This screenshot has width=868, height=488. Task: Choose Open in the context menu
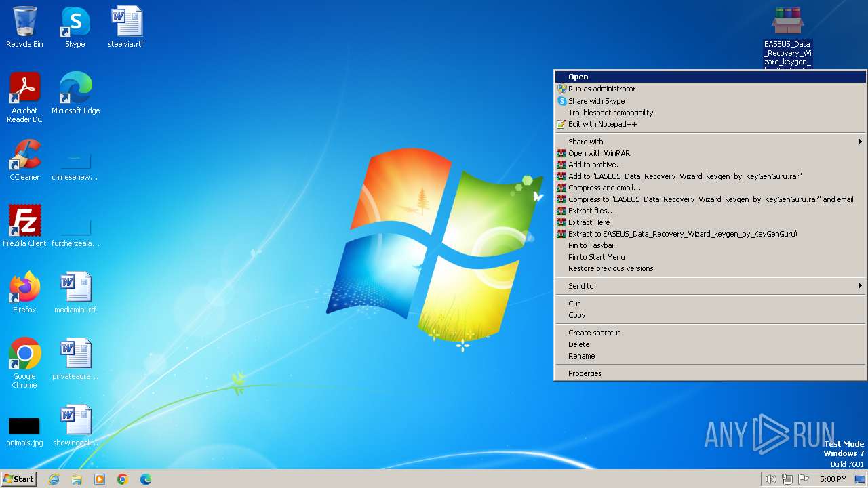pyautogui.click(x=710, y=77)
